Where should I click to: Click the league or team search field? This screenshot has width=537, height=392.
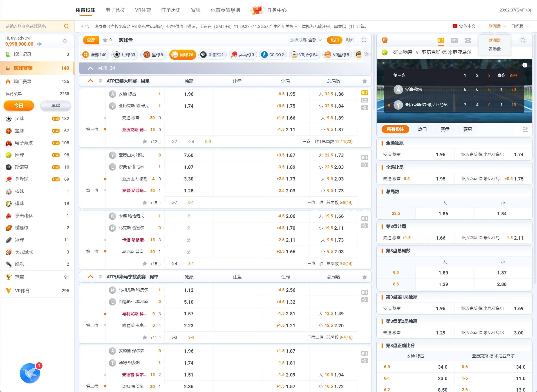pos(33,26)
